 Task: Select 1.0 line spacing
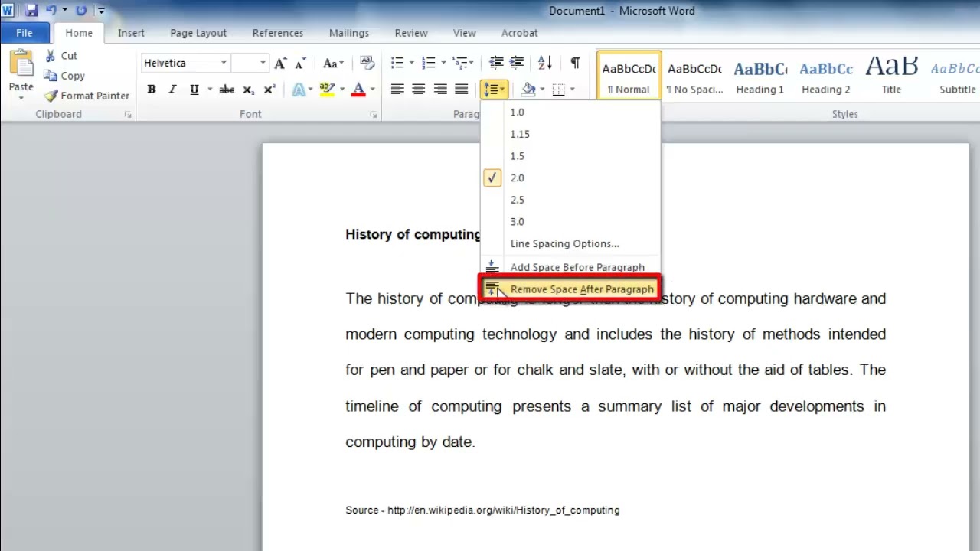pyautogui.click(x=570, y=112)
